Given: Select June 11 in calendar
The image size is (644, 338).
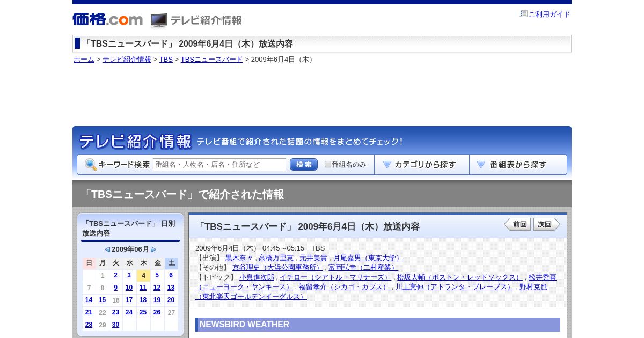Looking at the screenshot, I should [x=143, y=288].
